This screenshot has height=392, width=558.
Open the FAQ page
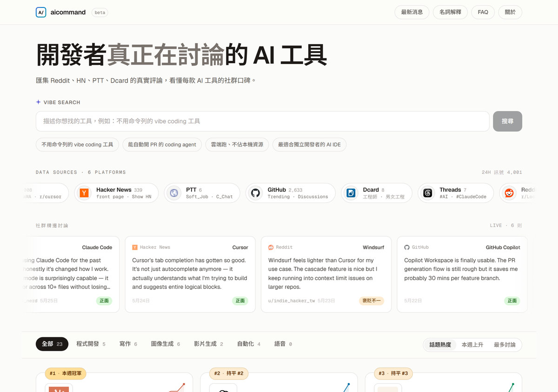point(483,12)
